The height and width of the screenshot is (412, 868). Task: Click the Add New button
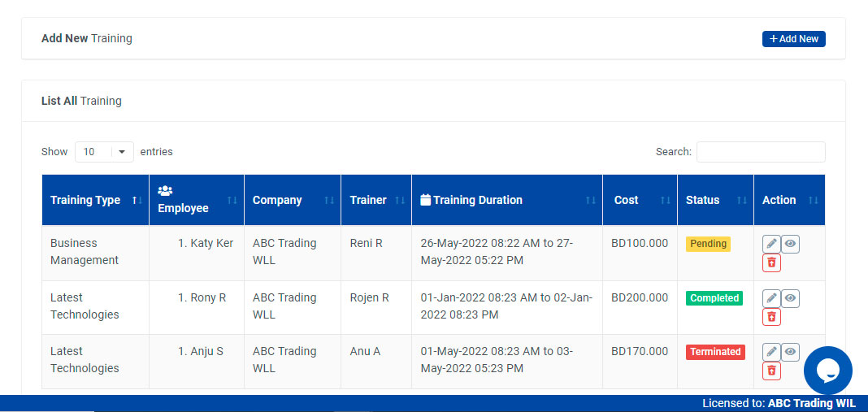point(793,39)
